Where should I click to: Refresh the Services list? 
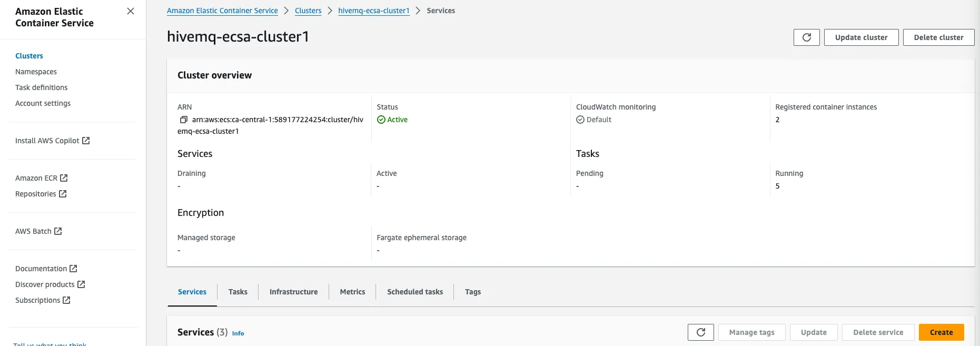pyautogui.click(x=700, y=332)
